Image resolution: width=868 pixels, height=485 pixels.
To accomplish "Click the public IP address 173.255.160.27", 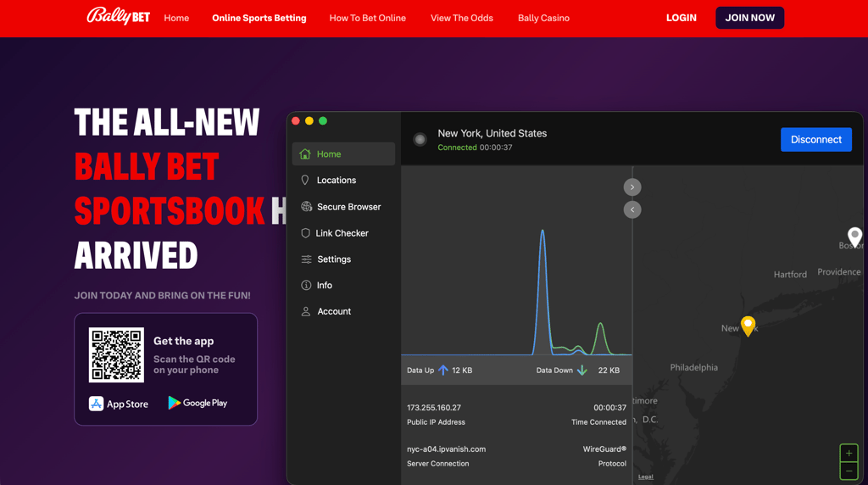I will tap(433, 408).
